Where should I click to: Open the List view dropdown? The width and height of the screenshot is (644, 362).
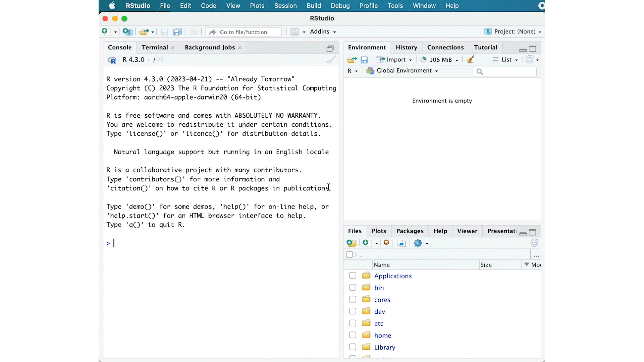pos(505,60)
